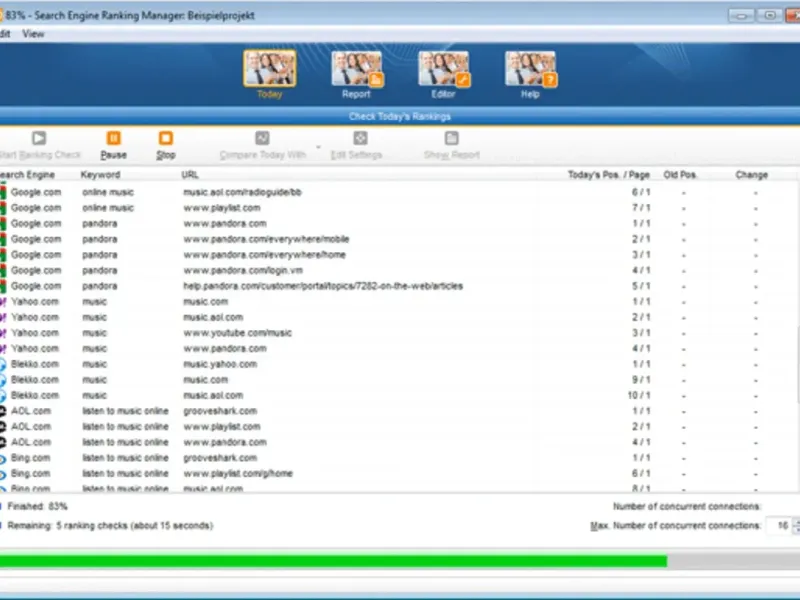Open the Help icon
800x600 pixels.
click(530, 68)
